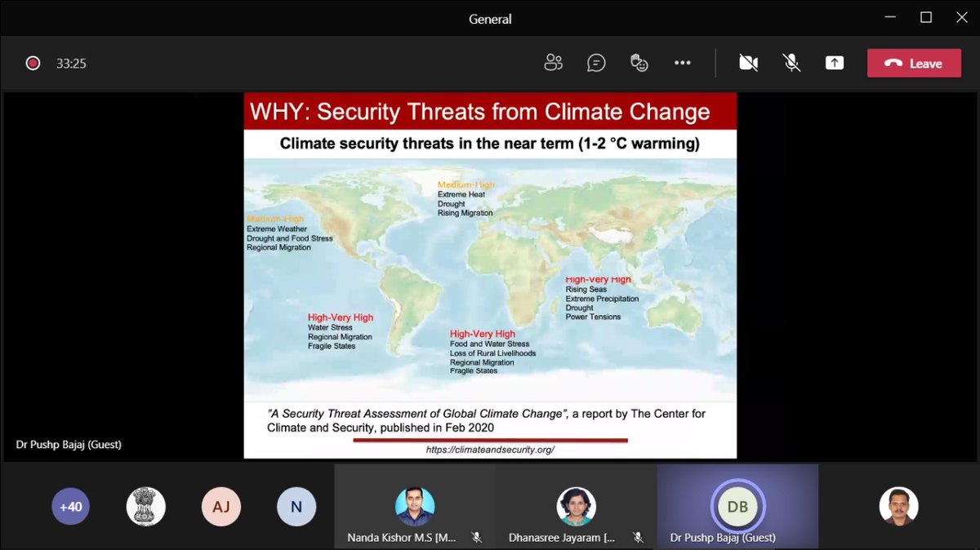Unmute your microphone
The width and height of the screenshot is (980, 550).
(791, 62)
